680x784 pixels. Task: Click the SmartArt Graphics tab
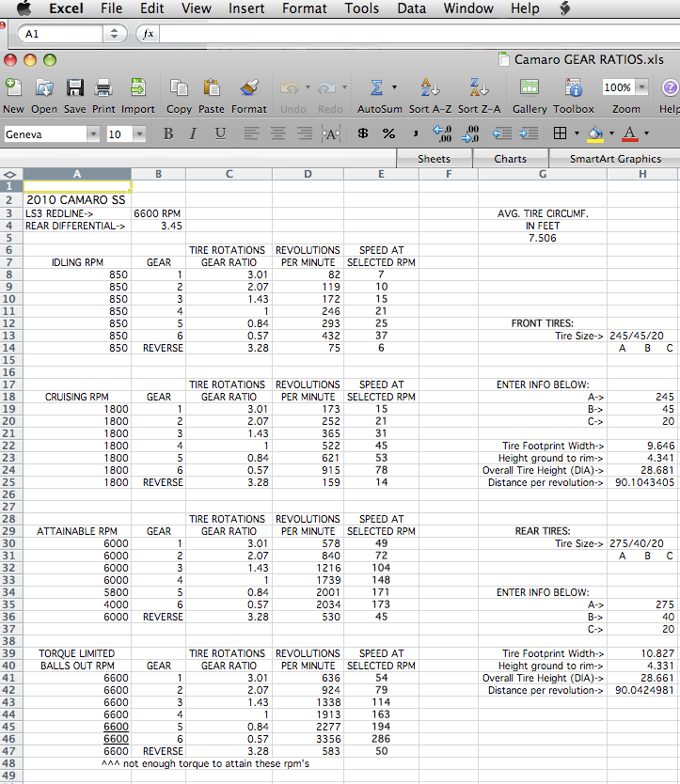pyautogui.click(x=615, y=159)
